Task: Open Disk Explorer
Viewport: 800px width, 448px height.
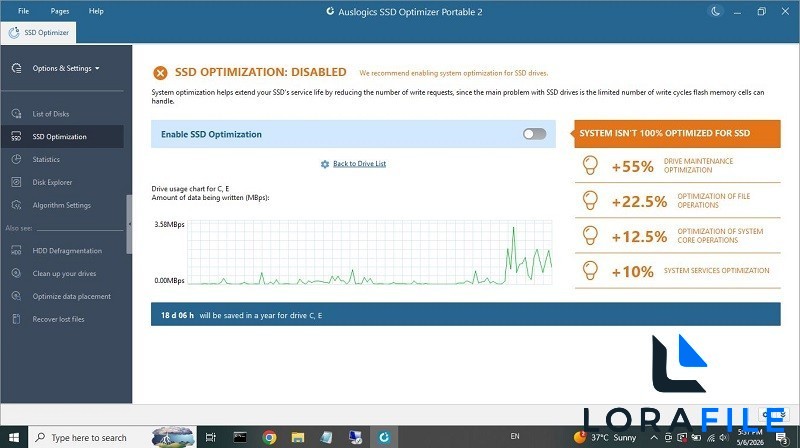Action: [x=52, y=182]
